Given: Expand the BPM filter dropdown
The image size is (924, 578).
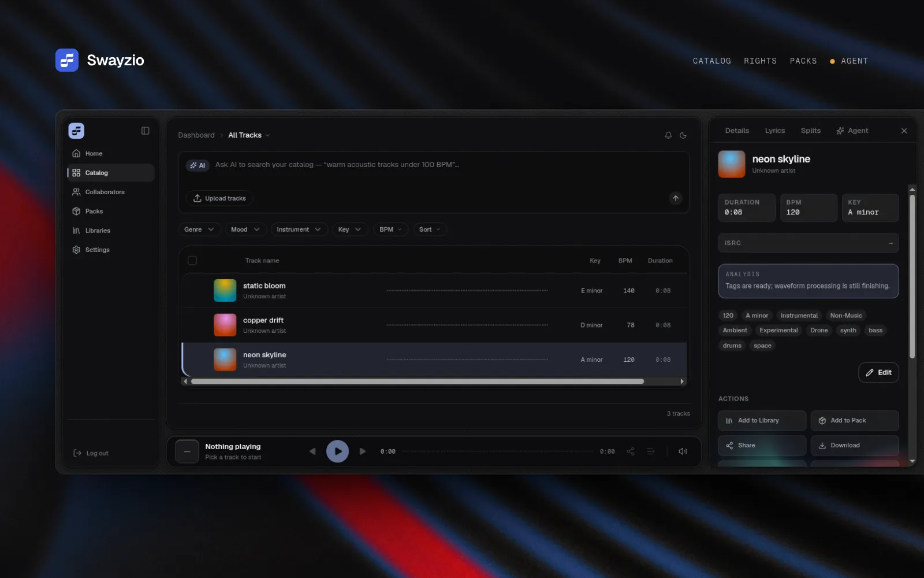Looking at the screenshot, I should (x=391, y=229).
